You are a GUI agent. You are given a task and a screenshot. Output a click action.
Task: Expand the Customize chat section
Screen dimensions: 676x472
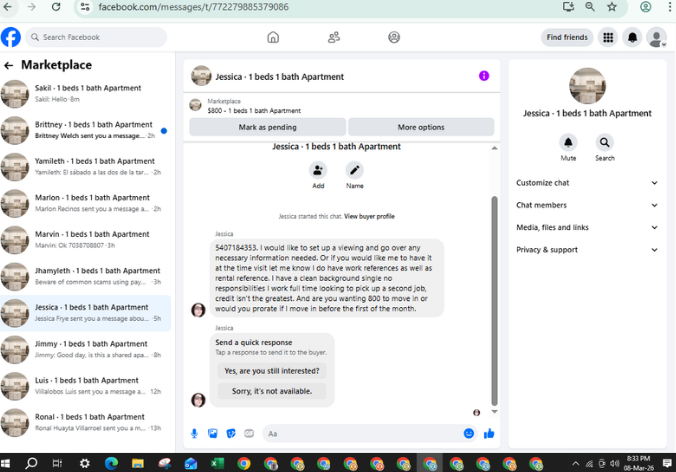(587, 183)
